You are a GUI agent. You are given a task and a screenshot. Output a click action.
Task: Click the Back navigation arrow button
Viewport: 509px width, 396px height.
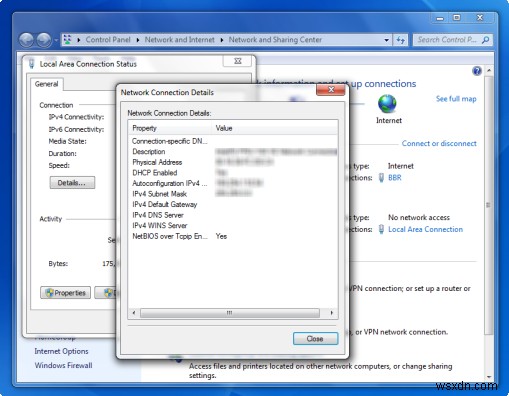click(26, 40)
